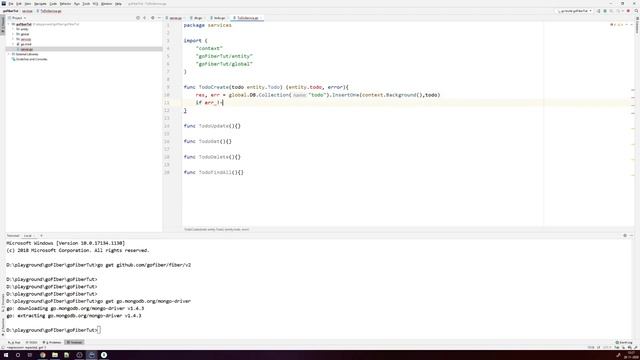
Task: Click the locate-file target icon in Project panel
Action: click(138, 18)
